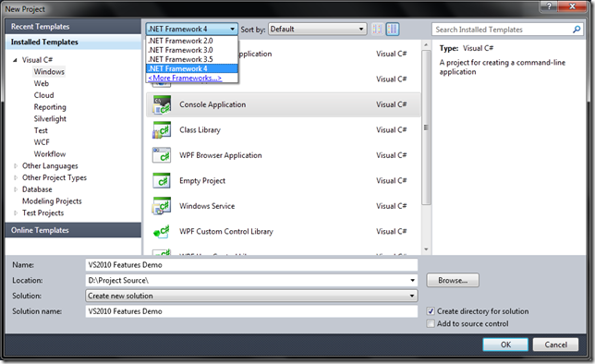Choose .NET Framework 3.0 option
Viewport: 595px width, 364px height.
[192, 50]
